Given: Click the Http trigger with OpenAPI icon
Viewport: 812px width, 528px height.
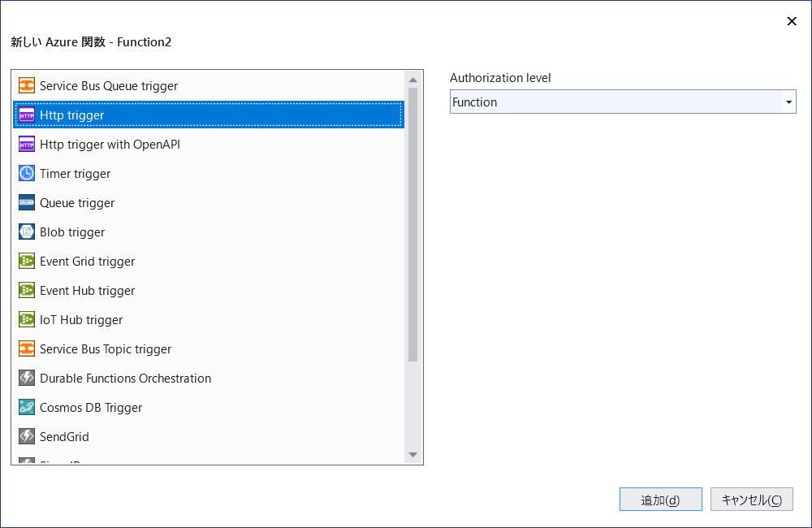Looking at the screenshot, I should (x=27, y=144).
